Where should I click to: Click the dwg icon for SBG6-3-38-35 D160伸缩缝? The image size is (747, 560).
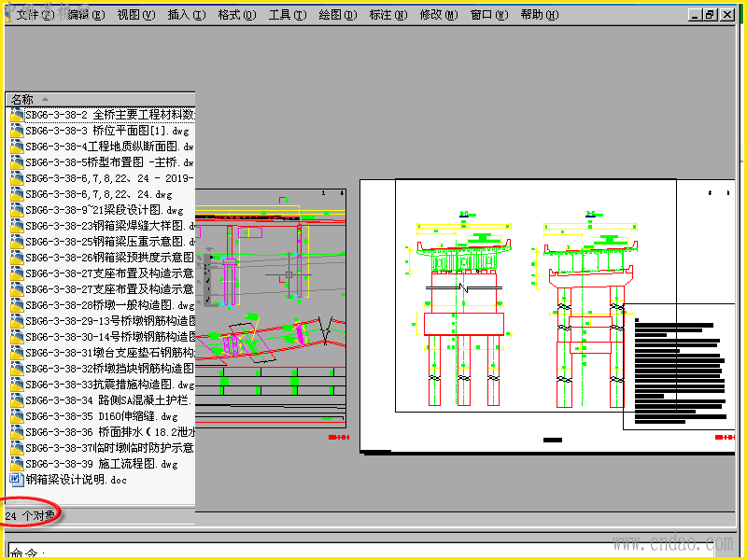point(17,416)
